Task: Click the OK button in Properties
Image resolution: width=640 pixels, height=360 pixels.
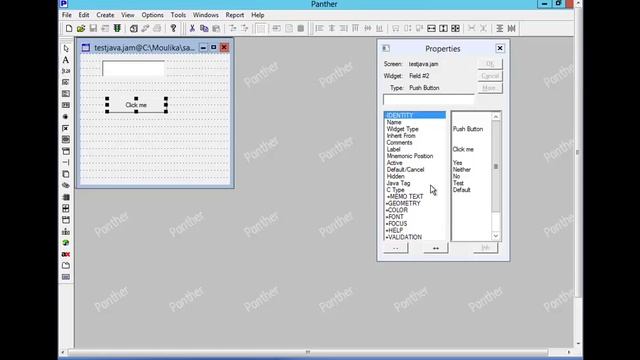Action: 490,64
